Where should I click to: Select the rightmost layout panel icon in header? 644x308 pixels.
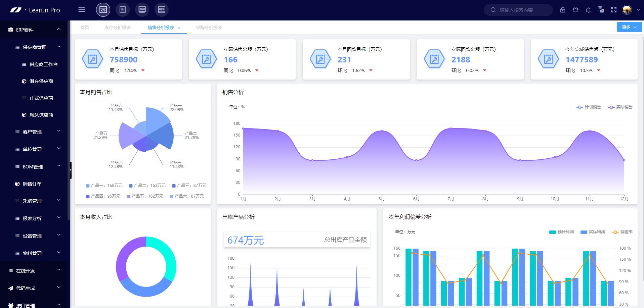click(162, 10)
